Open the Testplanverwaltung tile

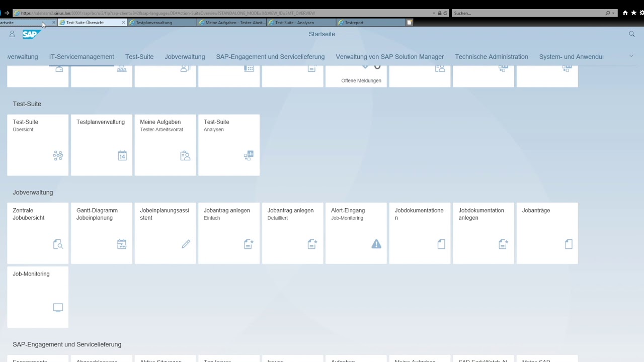pos(102,145)
